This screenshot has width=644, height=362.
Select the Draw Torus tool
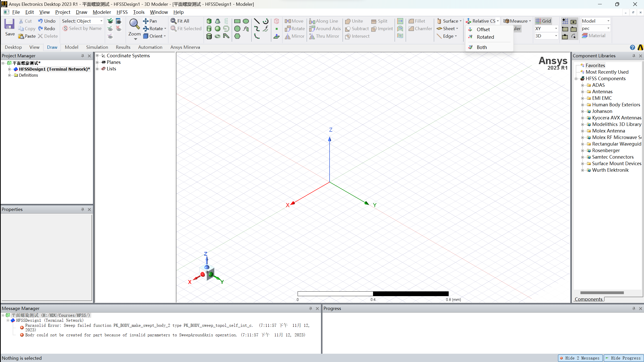coord(218,36)
